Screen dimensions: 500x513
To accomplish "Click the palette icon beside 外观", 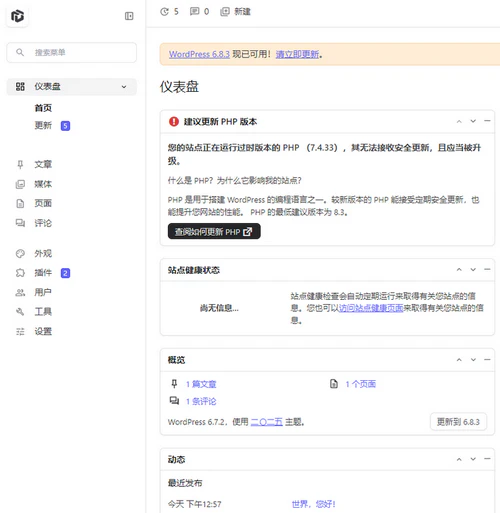I will [x=20, y=253].
